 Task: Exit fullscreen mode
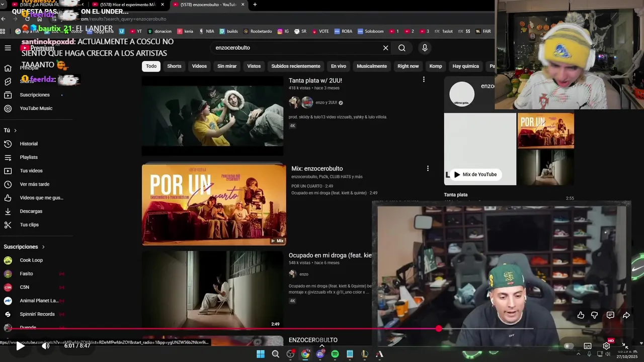pyautogui.click(x=625, y=346)
